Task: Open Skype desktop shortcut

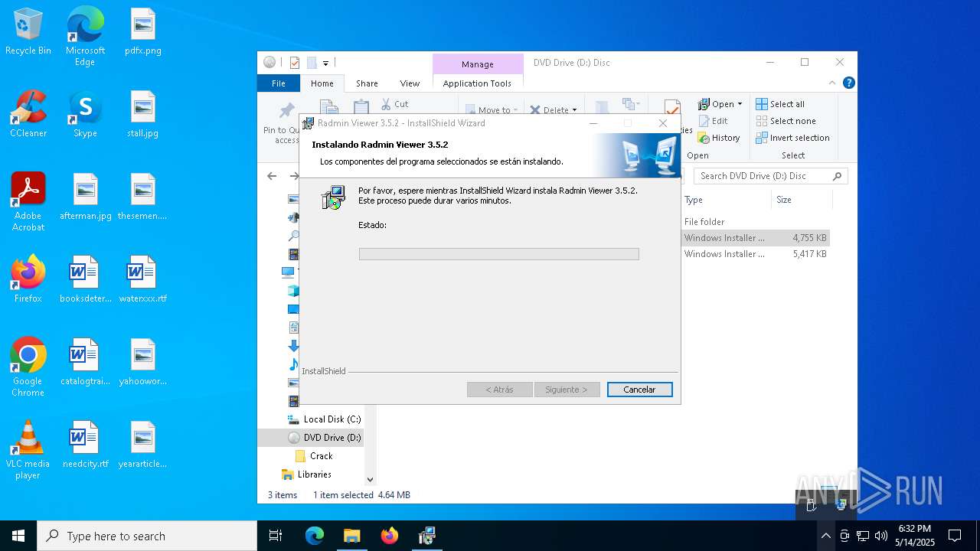Action: click(85, 114)
